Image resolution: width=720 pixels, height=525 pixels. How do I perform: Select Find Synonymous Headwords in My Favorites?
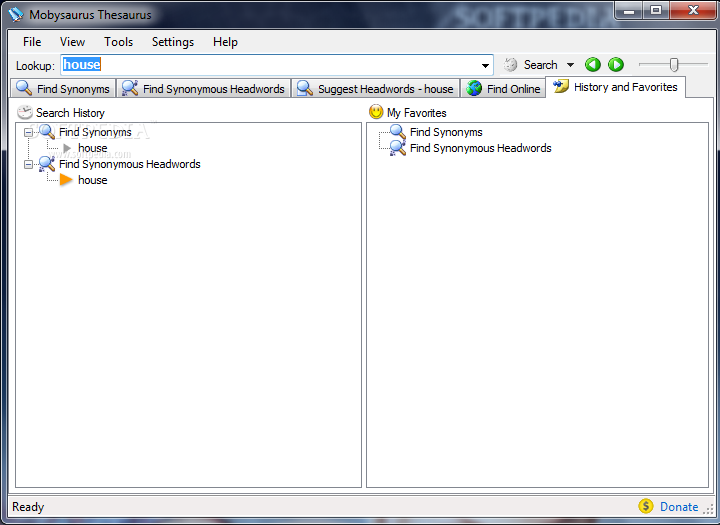480,148
